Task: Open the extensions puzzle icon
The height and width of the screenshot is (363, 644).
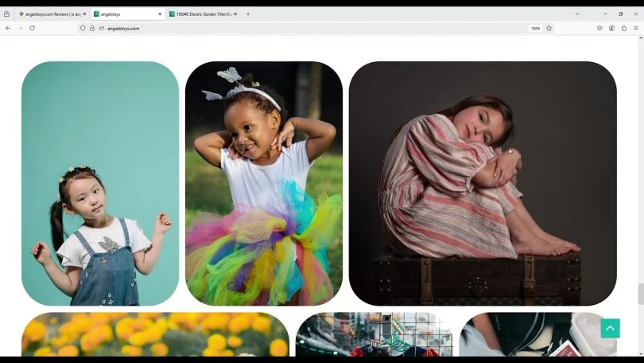Action: [624, 29]
